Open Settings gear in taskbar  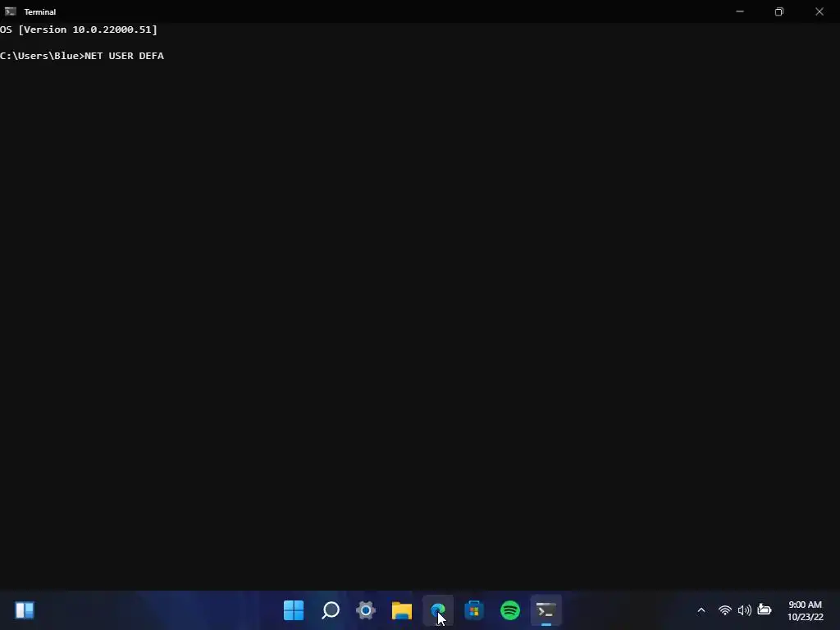[x=366, y=610]
